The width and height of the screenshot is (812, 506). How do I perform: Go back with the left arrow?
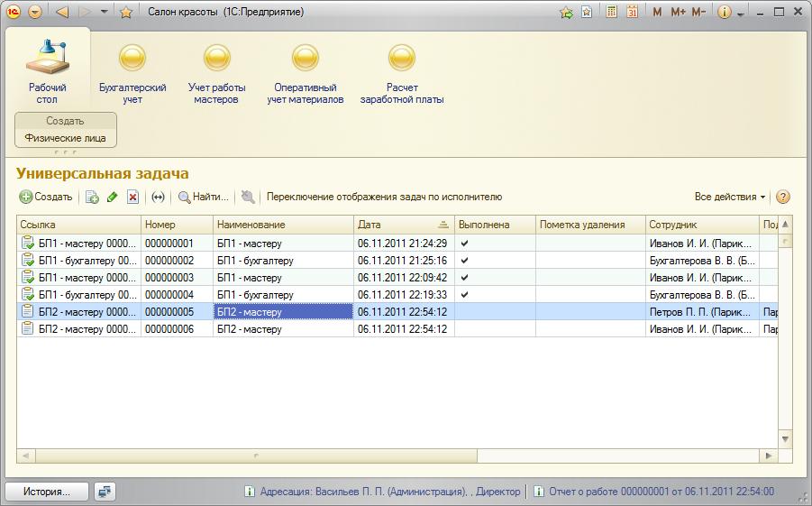click(x=62, y=12)
